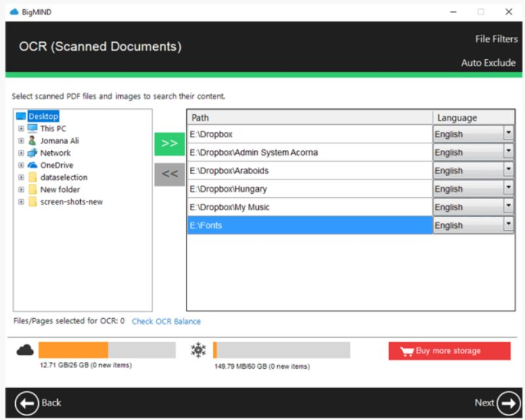
Task: Click the cold storage usage bar
Action: [x=281, y=350]
